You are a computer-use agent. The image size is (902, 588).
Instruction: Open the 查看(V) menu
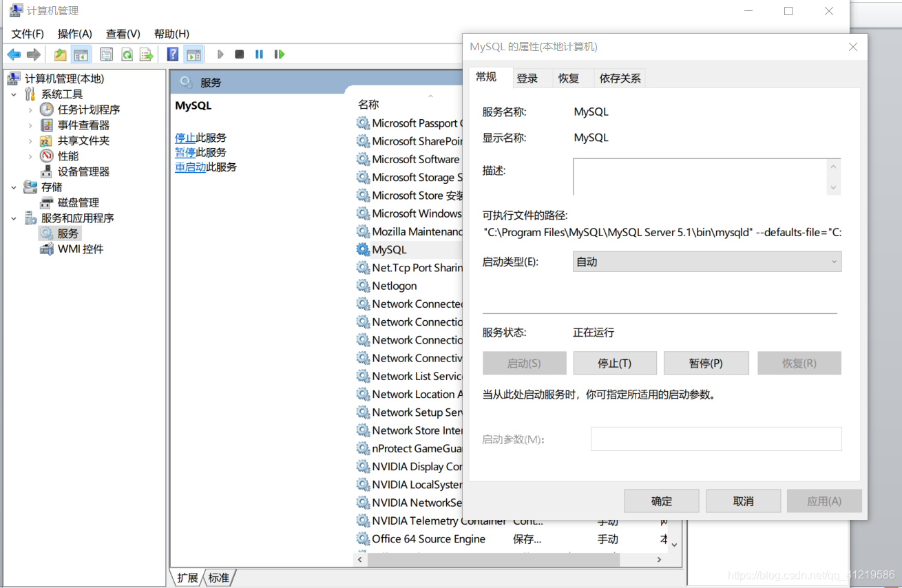(x=123, y=34)
